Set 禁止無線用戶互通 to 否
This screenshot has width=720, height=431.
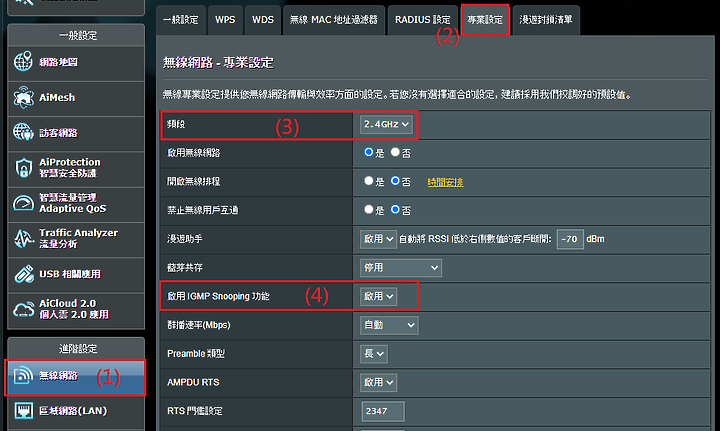(x=395, y=209)
